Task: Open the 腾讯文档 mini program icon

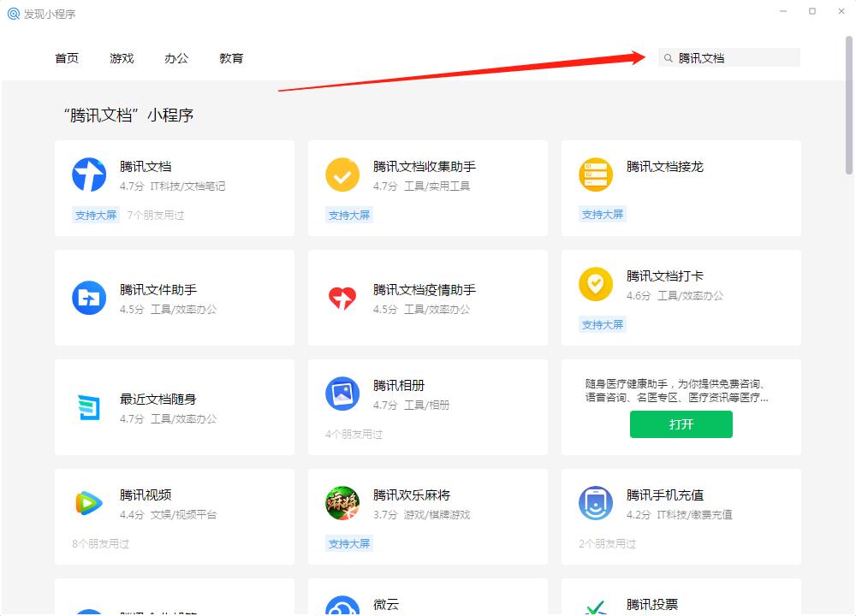Action: (89, 175)
